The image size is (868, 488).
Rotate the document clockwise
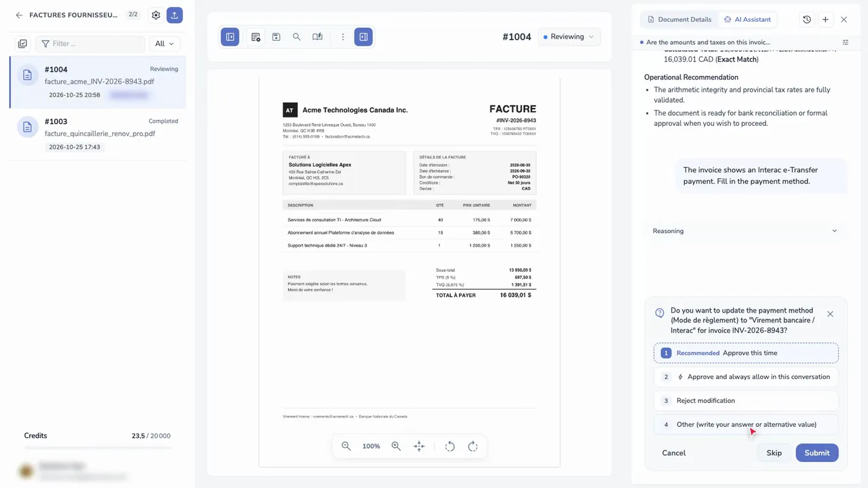click(473, 446)
